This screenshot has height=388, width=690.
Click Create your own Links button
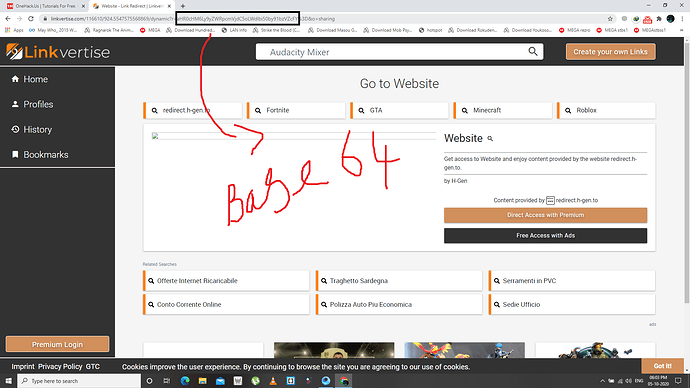610,51
